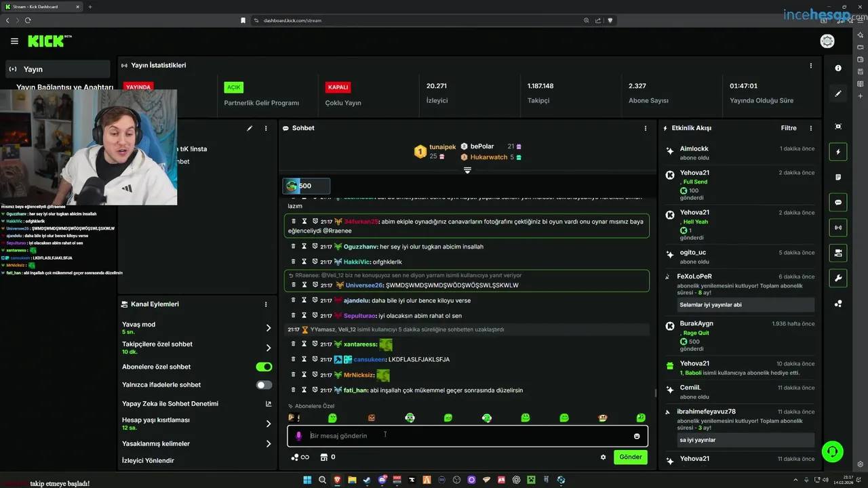The width and height of the screenshot is (868, 488).
Task: Select first green blob emote in emote row
Action: point(332,418)
